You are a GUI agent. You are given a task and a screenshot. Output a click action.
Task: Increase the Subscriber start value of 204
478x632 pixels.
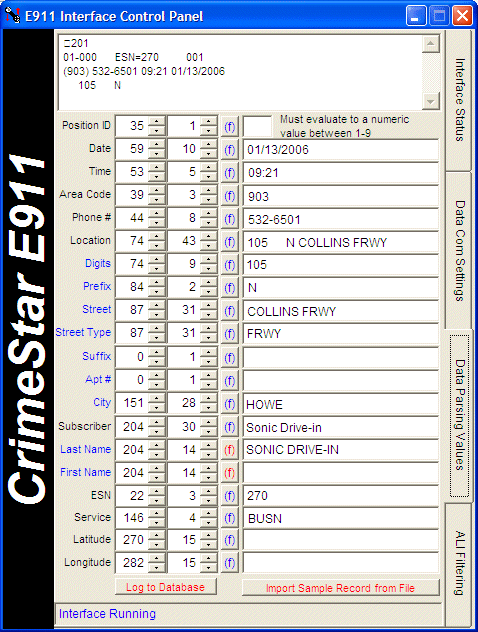(156, 422)
